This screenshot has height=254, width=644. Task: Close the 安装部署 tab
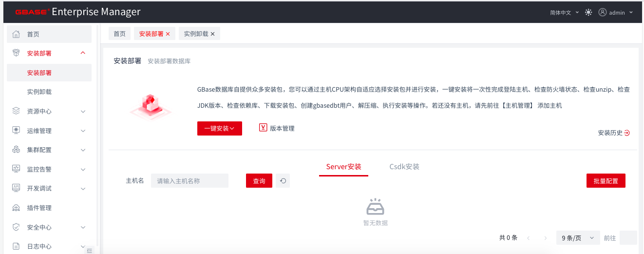[x=168, y=34]
